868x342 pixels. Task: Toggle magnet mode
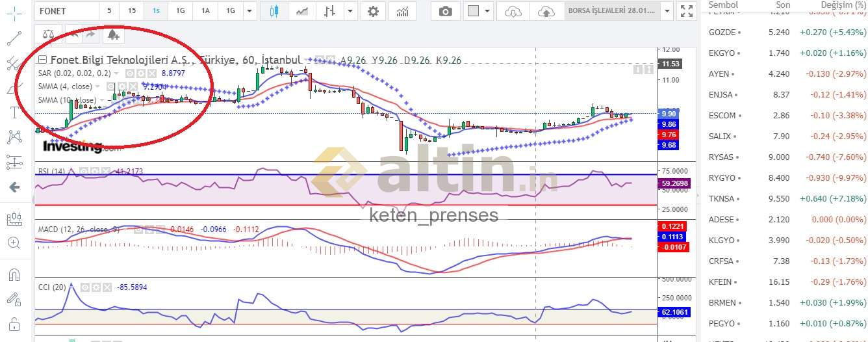click(14, 274)
